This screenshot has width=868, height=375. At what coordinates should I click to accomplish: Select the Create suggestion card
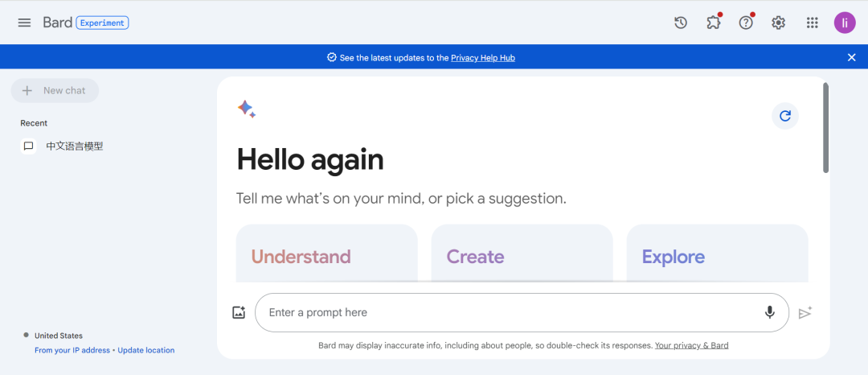(x=522, y=253)
